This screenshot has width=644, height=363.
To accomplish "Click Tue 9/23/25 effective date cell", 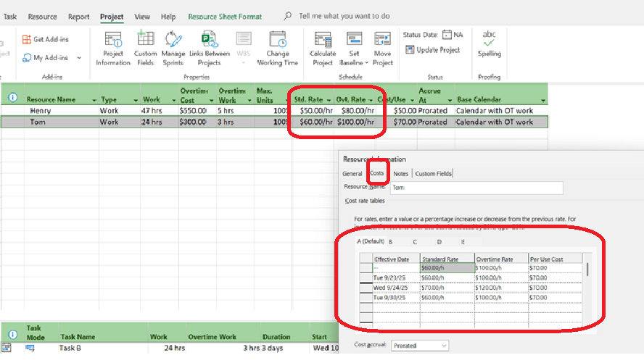I will click(x=396, y=278).
